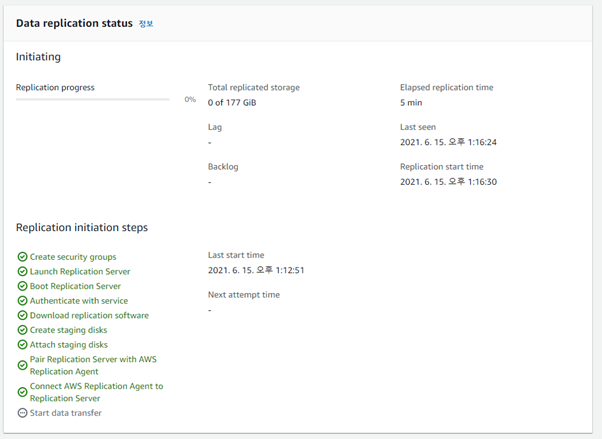Click the 0% progress percentage
Viewport: 602px width, 439px height.
pyautogui.click(x=190, y=99)
